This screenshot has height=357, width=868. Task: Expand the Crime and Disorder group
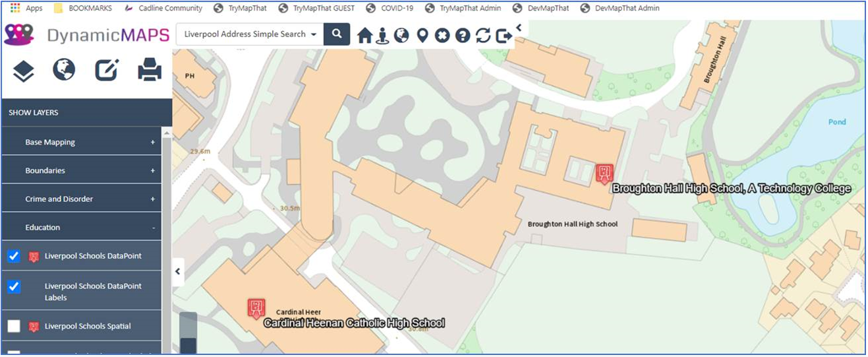(x=82, y=199)
